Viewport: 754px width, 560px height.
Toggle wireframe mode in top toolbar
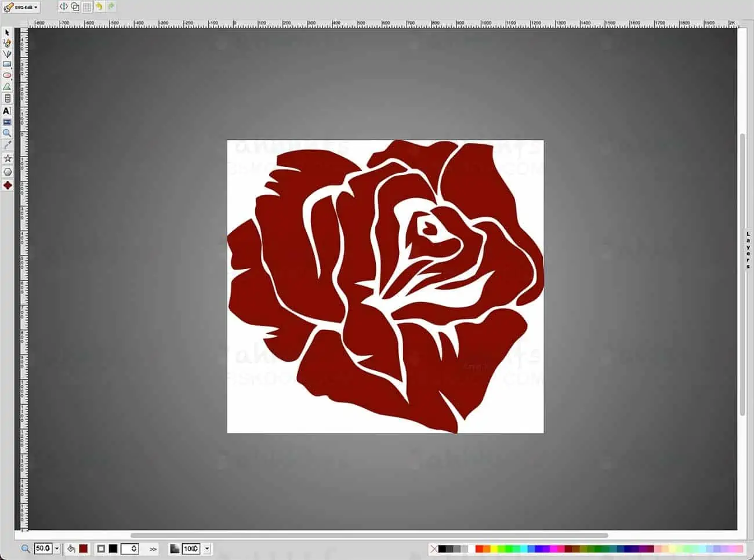(x=75, y=7)
